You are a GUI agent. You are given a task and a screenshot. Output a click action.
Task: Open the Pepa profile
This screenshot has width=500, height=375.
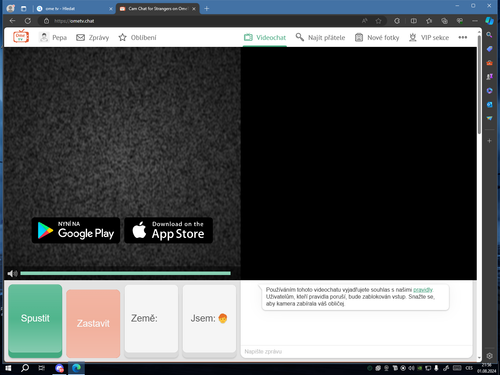click(53, 37)
